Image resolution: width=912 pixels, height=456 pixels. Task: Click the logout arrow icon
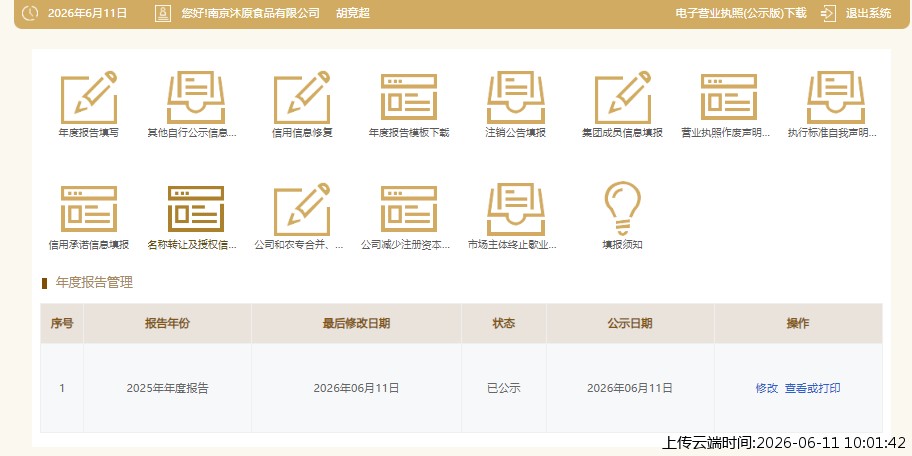pos(828,13)
